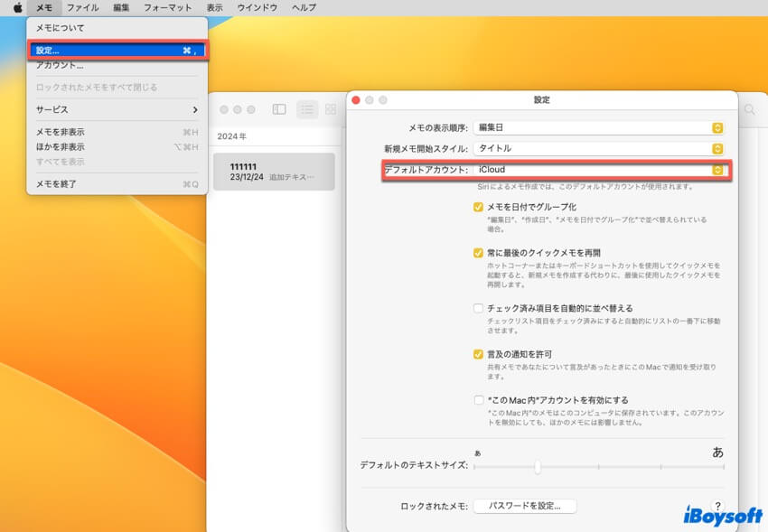Toggle 常に最後のクイックメモを再開 checkbox
768x532 pixels.
click(478, 253)
